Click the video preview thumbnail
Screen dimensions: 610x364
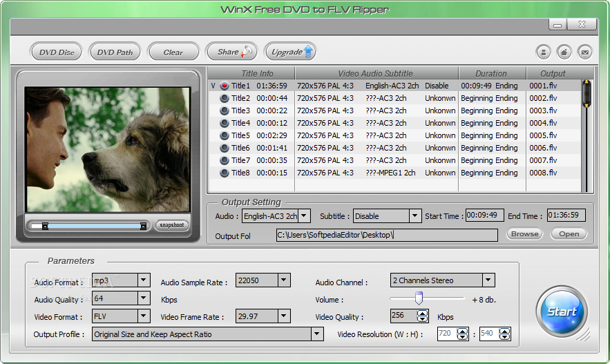(x=107, y=149)
